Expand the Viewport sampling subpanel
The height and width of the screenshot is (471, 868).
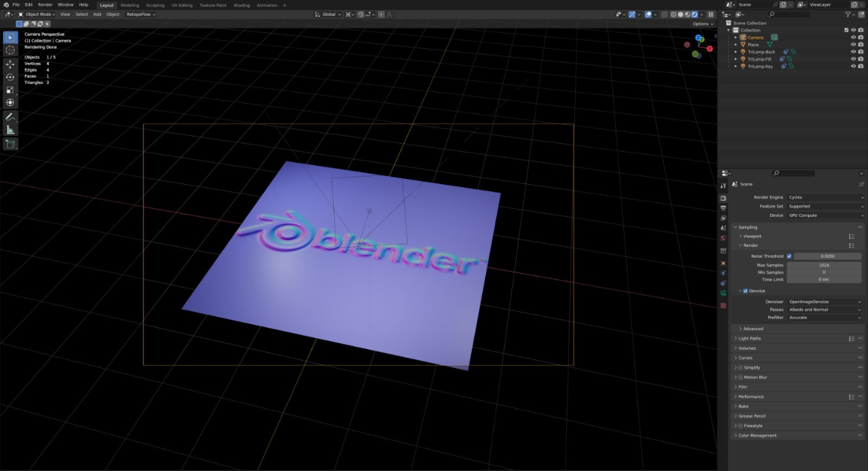coord(752,236)
